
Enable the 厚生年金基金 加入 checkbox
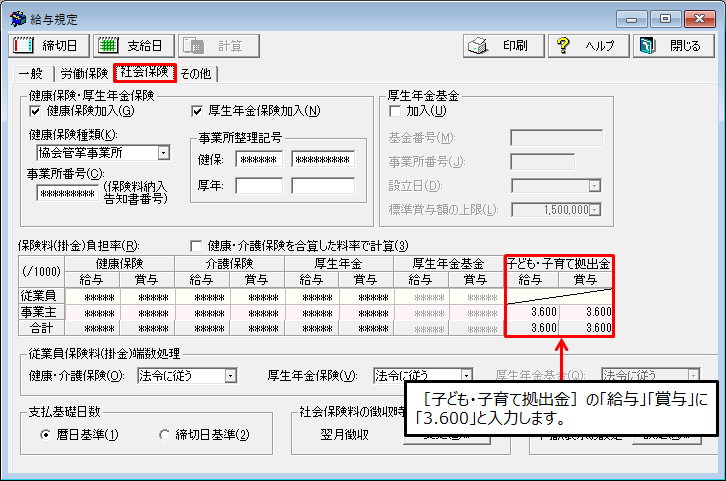(x=394, y=111)
